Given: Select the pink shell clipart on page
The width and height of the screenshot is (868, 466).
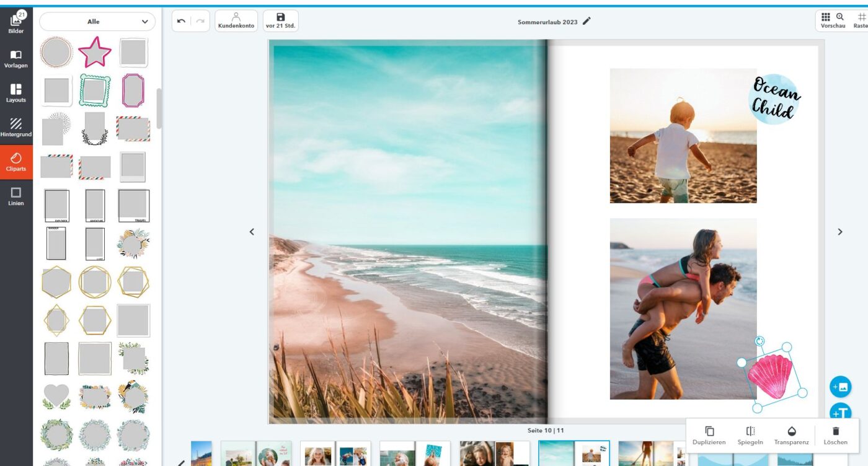Looking at the screenshot, I should click(771, 377).
